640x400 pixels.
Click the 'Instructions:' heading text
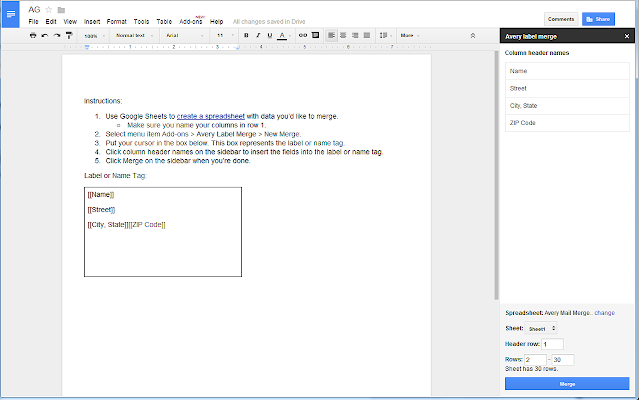pyautogui.click(x=103, y=101)
